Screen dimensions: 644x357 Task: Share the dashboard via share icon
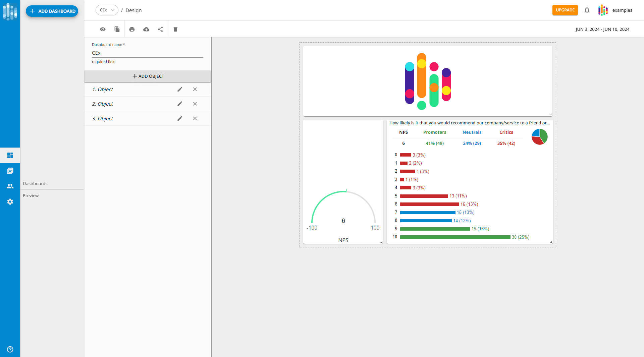[160, 29]
